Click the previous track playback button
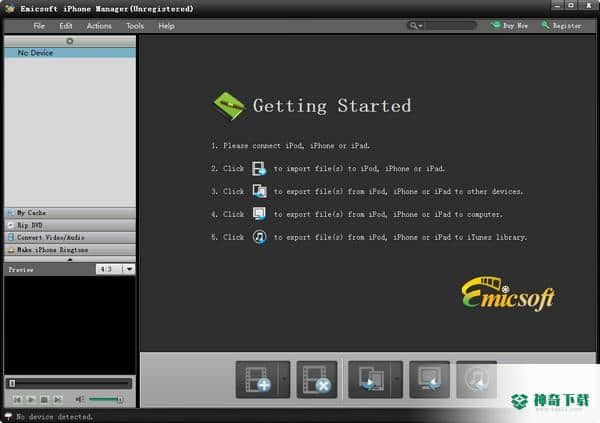 [17, 399]
